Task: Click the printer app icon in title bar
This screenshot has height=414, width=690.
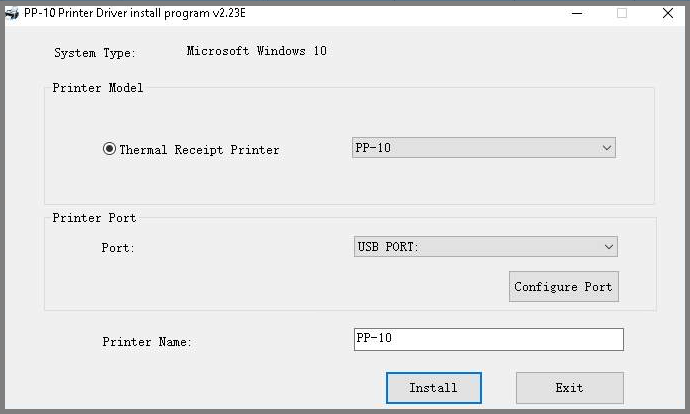Action: 12,13
